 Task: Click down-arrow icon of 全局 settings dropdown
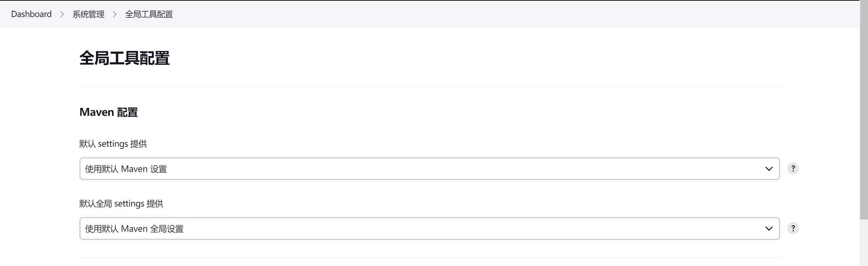click(x=769, y=229)
